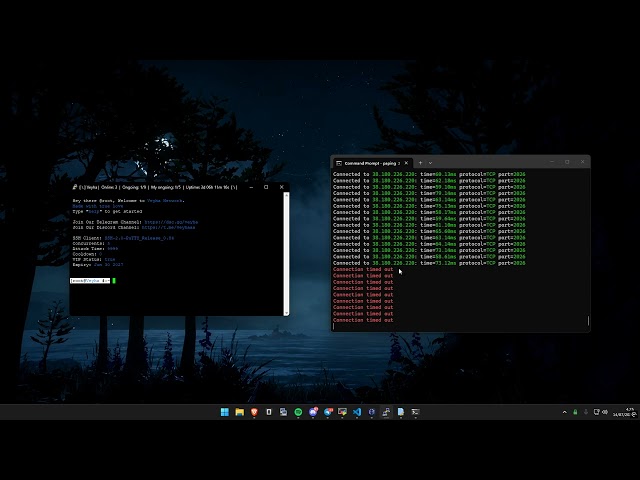Click the 'Concurrents:' line in PuTTY
Screen dimensions: 640x480
[91, 243]
